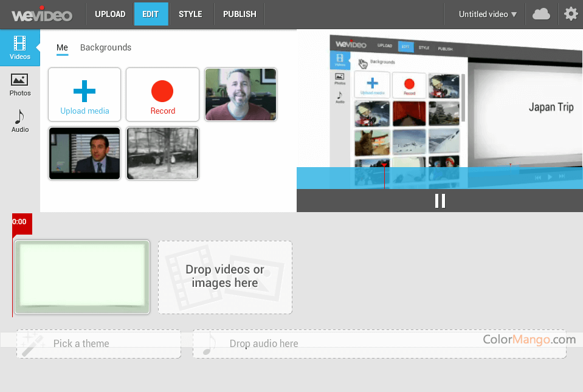
Task: Open the Videos media panel
Action: point(19,48)
